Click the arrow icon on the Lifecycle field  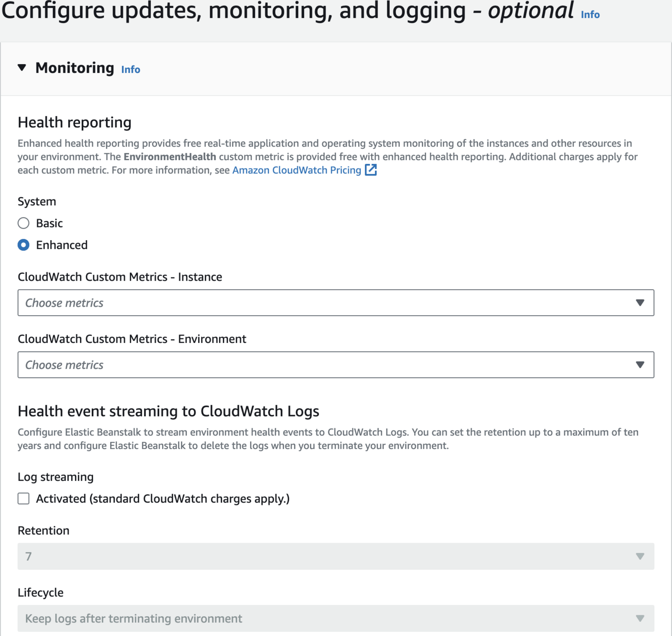640,619
